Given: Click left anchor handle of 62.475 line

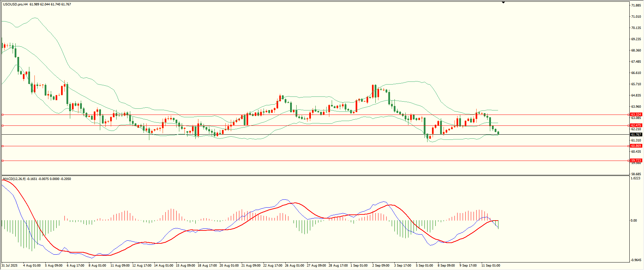Looking at the screenshot, I should pyautogui.click(x=3, y=125).
